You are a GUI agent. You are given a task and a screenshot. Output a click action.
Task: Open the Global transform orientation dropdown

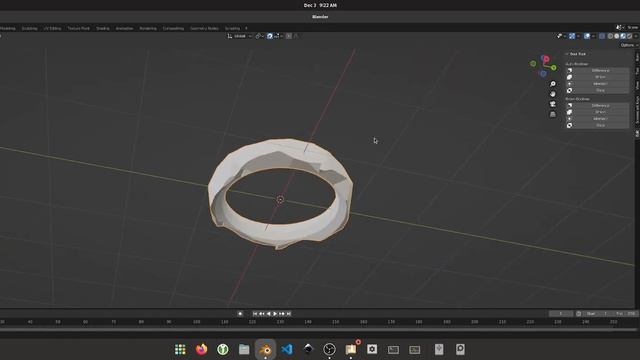[x=240, y=36]
